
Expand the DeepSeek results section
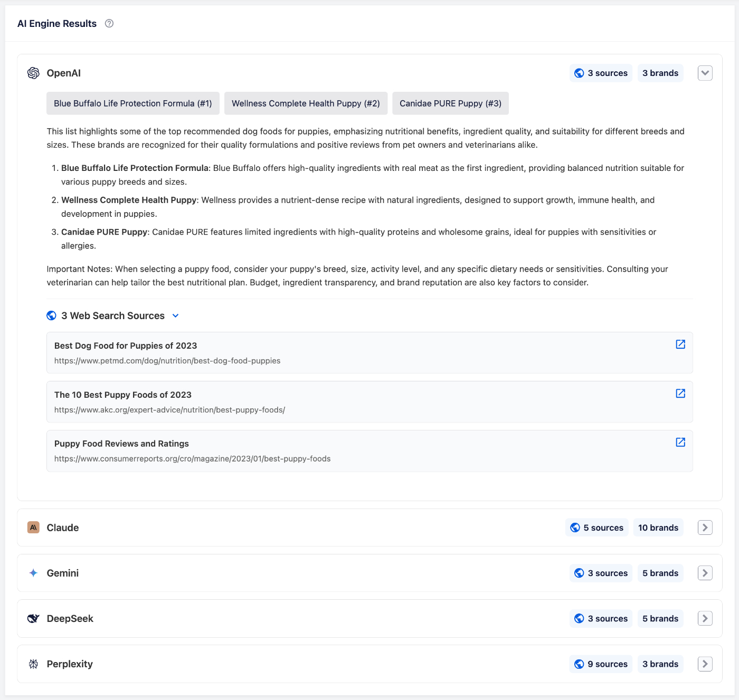click(705, 618)
